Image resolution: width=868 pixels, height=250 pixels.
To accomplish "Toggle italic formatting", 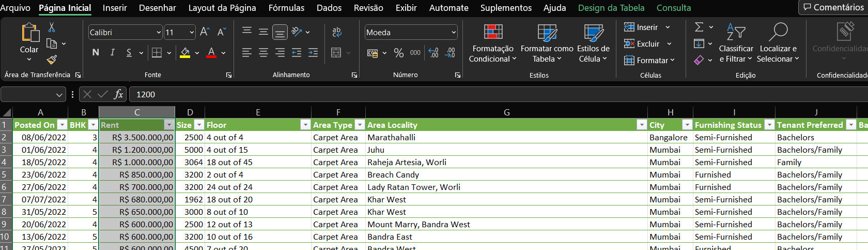I will [112, 52].
